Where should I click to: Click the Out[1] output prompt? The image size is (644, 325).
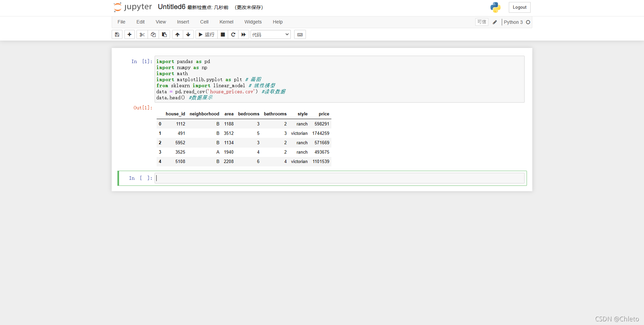(143, 108)
